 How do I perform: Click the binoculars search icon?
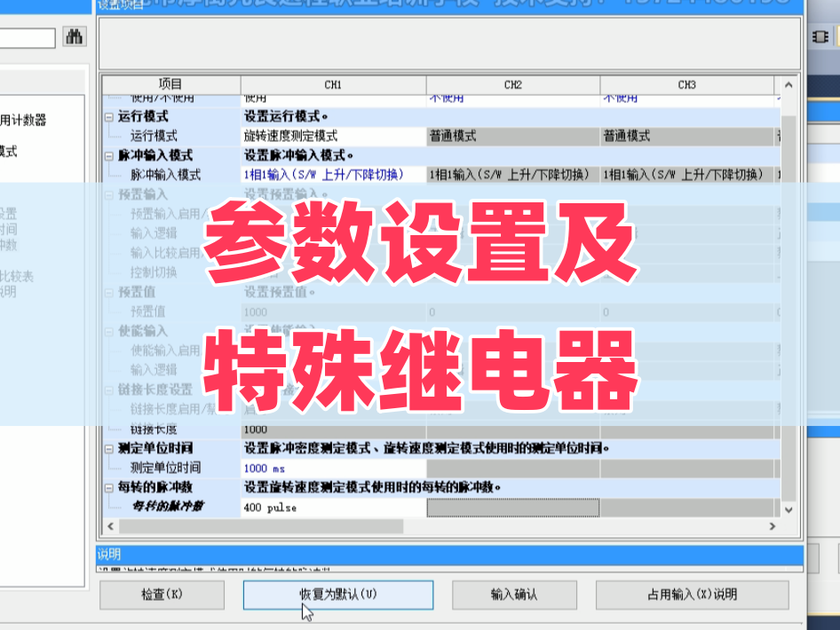click(x=75, y=37)
